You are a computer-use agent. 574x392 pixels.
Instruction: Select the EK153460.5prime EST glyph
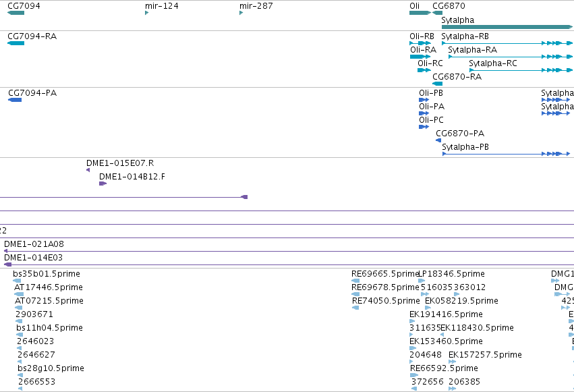tap(413, 348)
